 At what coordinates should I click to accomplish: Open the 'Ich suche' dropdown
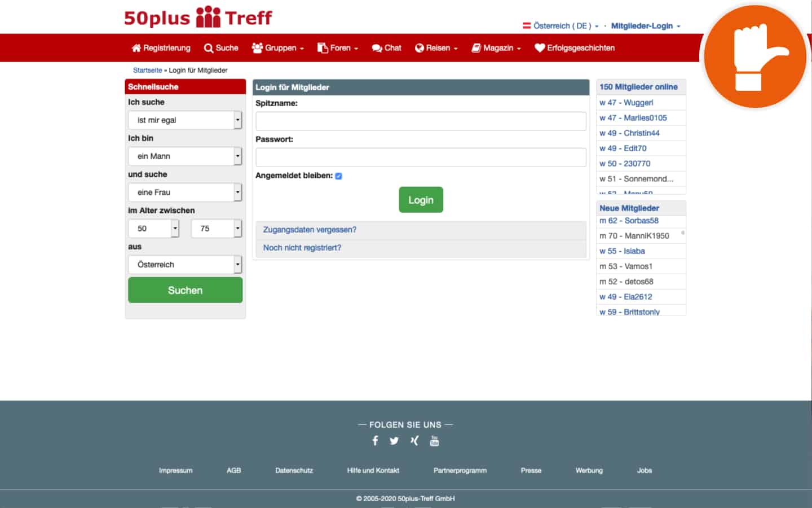tap(185, 120)
